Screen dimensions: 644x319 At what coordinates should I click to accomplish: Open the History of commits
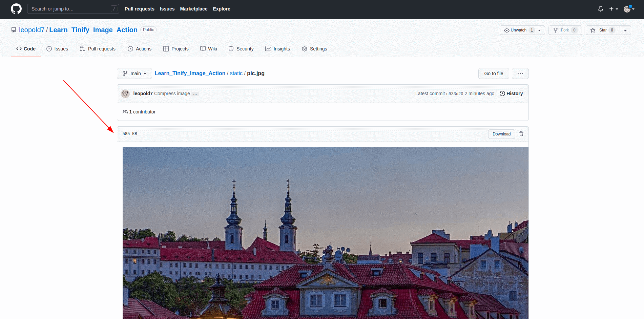click(x=511, y=93)
